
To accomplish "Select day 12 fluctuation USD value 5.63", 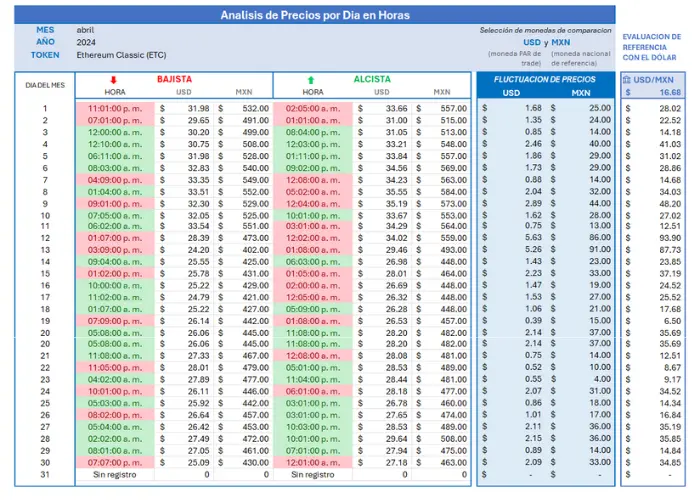I will tap(533, 238).
